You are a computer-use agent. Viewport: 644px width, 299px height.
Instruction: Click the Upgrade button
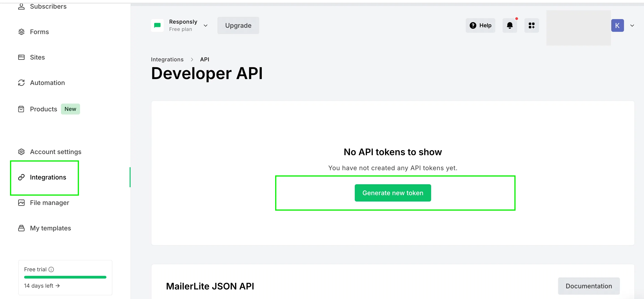238,25
